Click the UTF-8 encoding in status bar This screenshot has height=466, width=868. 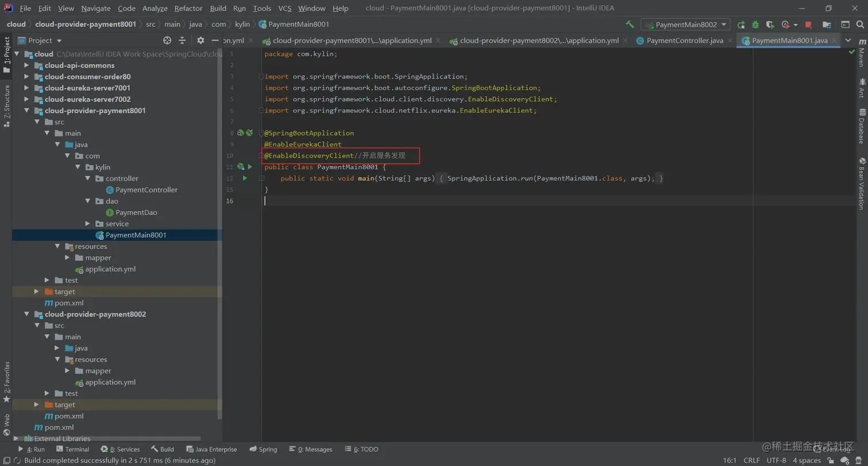[776, 460]
